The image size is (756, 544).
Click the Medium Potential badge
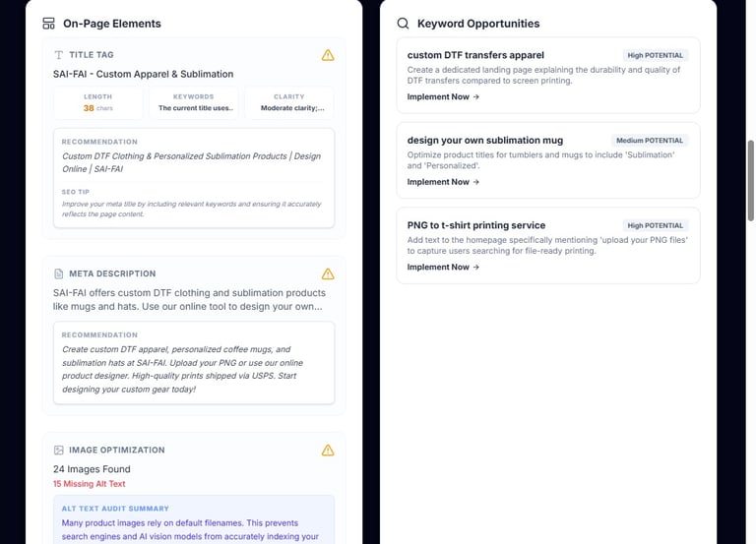point(649,141)
